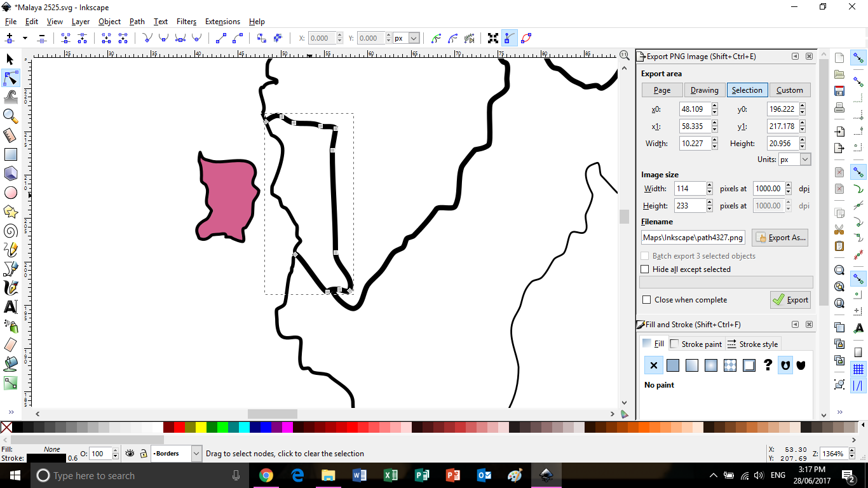Click the Export As... button
The width and height of the screenshot is (868, 488).
[780, 238]
